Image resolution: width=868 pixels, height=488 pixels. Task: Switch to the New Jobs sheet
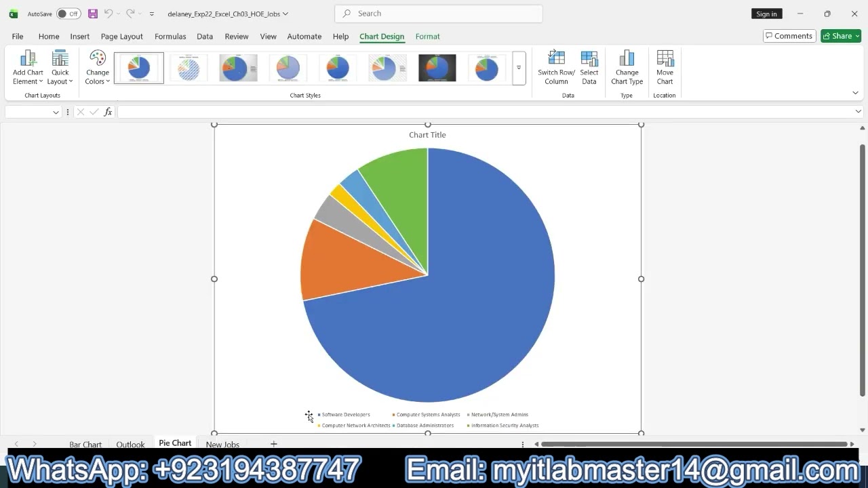click(222, 445)
